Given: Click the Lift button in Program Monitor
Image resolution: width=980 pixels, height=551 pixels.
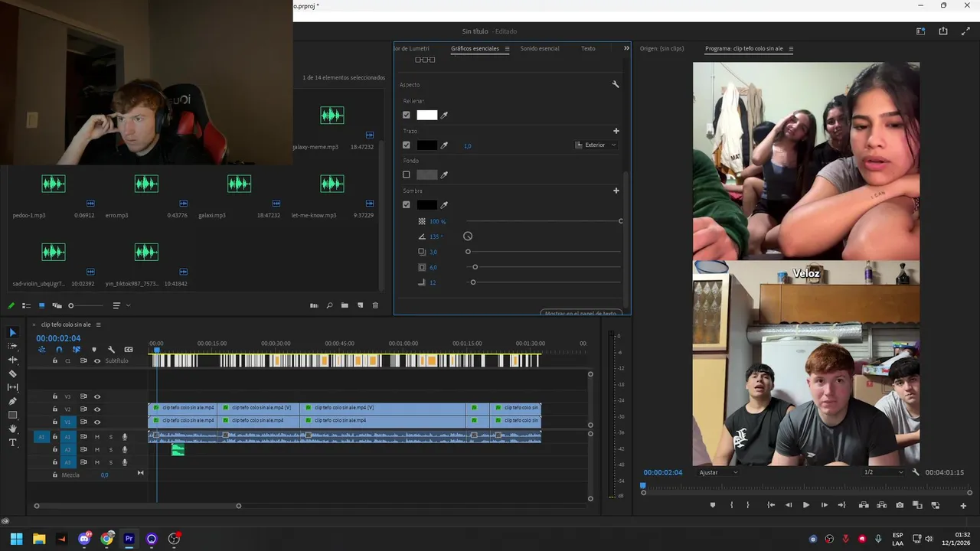Looking at the screenshot, I should click(864, 505).
